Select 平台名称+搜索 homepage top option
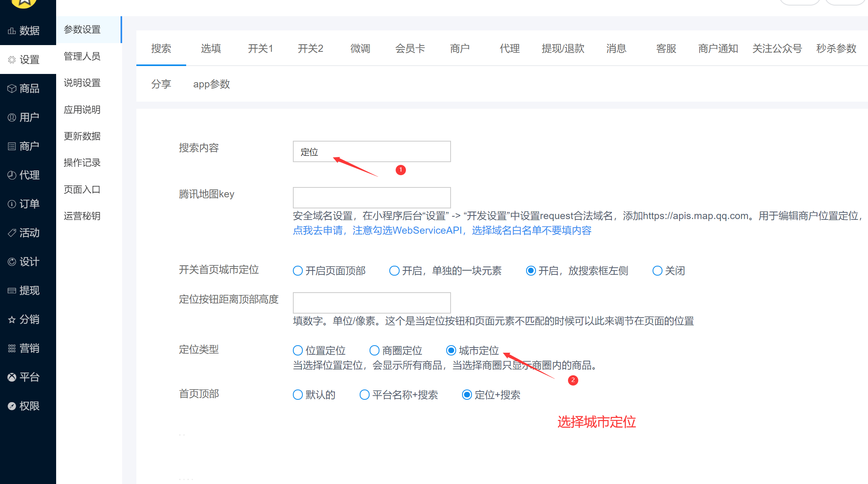The image size is (868, 484). [x=364, y=395]
